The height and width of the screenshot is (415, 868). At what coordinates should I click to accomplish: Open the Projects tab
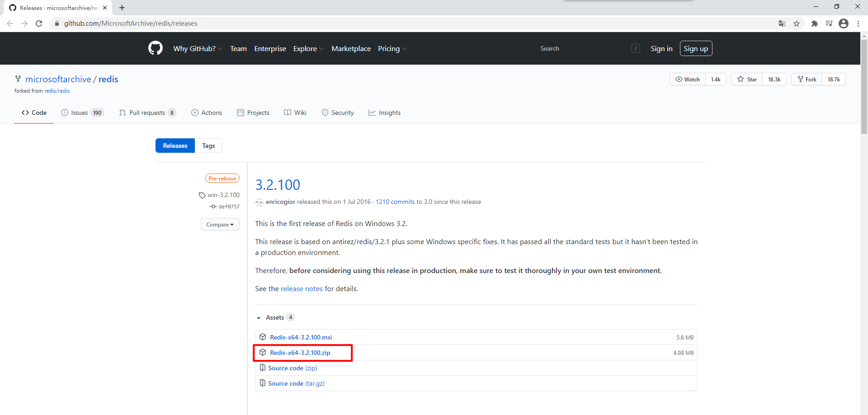[x=253, y=113]
